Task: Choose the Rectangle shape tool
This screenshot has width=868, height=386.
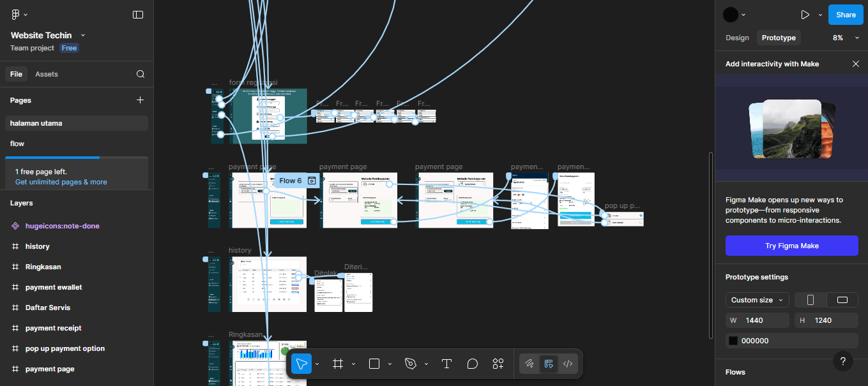Action: tap(374, 364)
